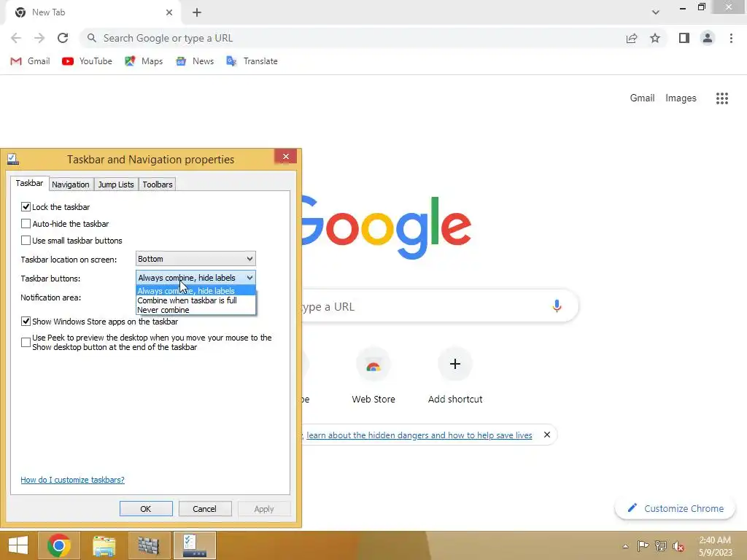Viewport: 747px width, 560px height.
Task: Open File Explorer from taskbar
Action: coord(104,545)
